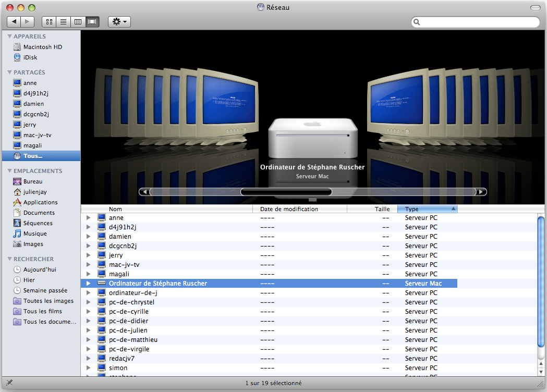The image size is (547, 392).
Task: Sort list by Taille column
Action: [x=372, y=209]
